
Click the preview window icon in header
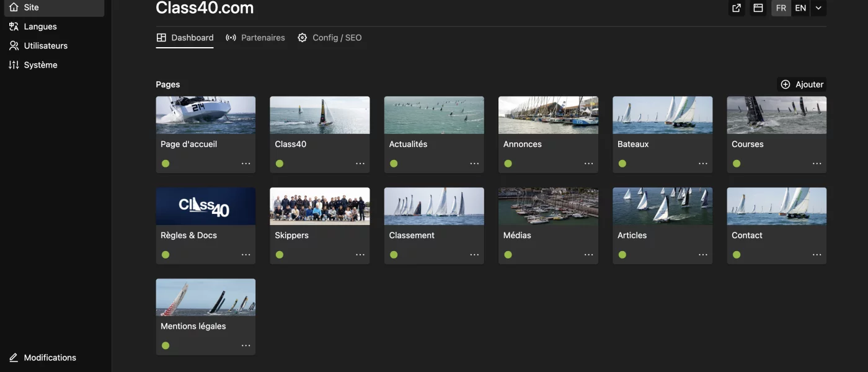(758, 8)
